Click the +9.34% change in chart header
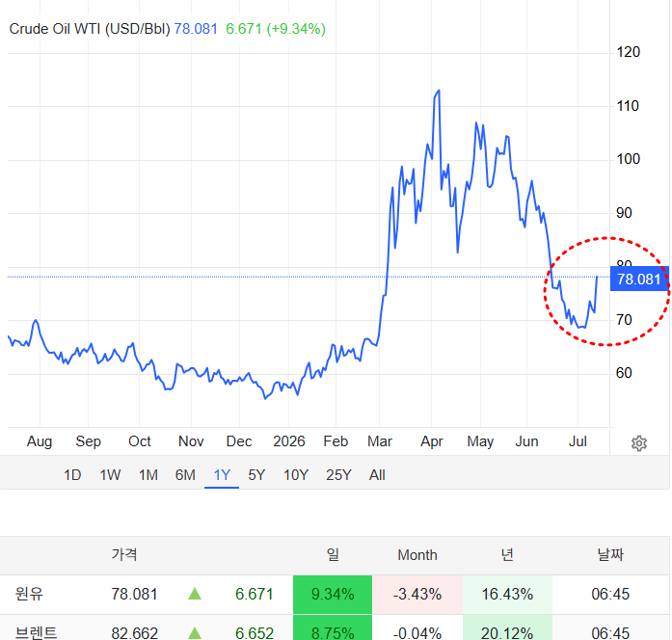Screen dimensions: 672x640 pos(296,29)
